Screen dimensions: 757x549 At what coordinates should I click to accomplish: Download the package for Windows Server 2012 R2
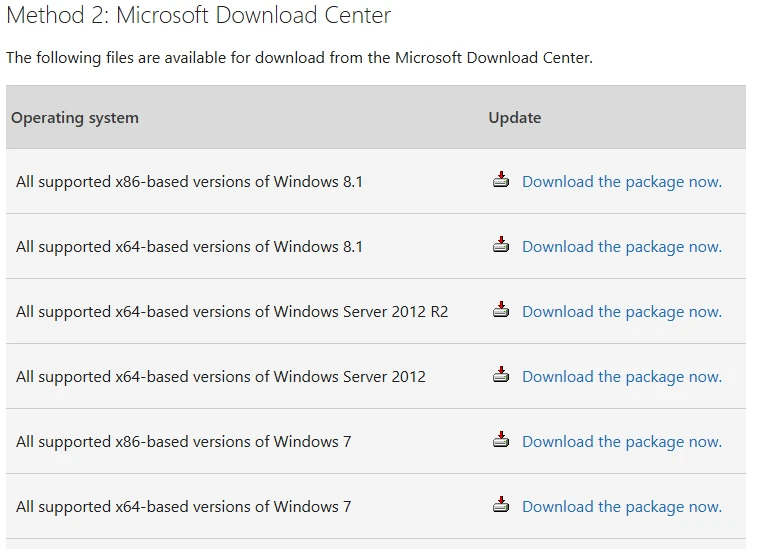tap(621, 312)
